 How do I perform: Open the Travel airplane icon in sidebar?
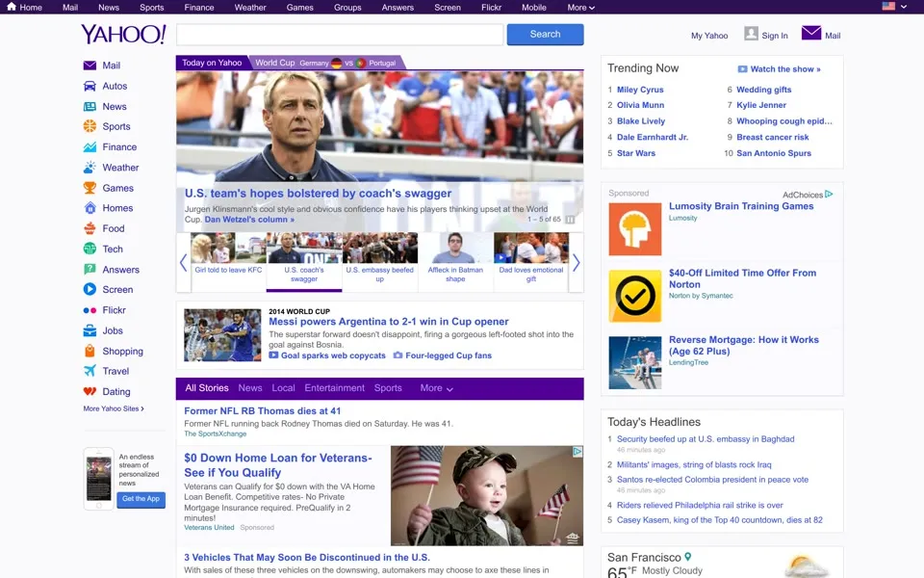tap(90, 371)
